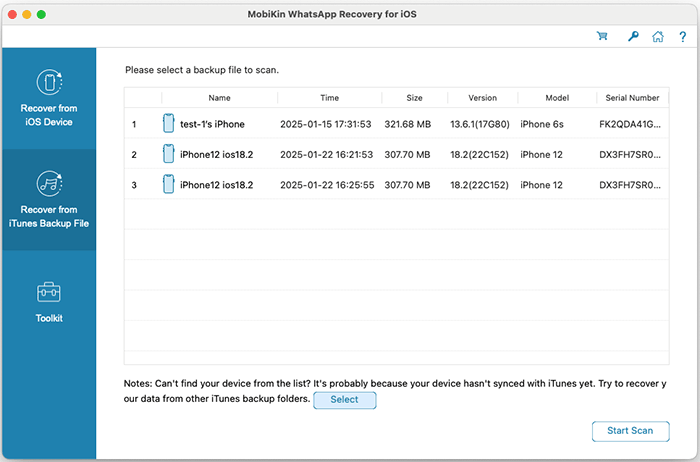
Task: Click iPhone 12 model in row 2
Action: pyautogui.click(x=542, y=154)
